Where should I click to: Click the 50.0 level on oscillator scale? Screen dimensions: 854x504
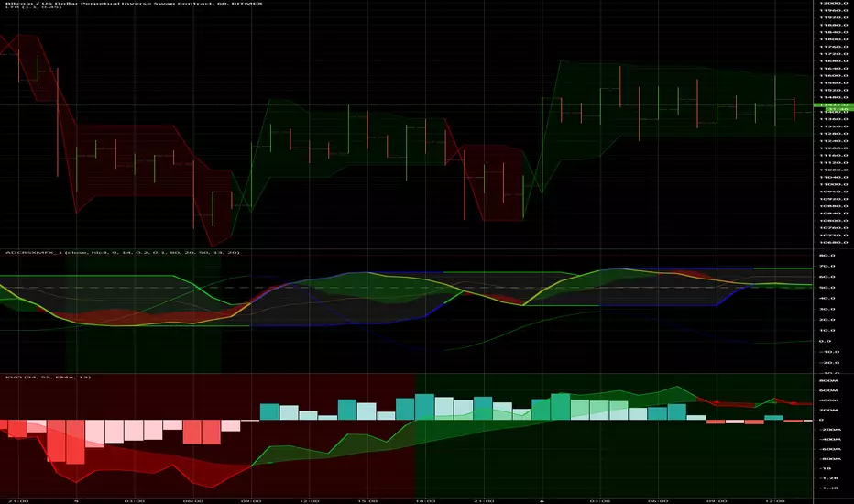(x=827, y=287)
